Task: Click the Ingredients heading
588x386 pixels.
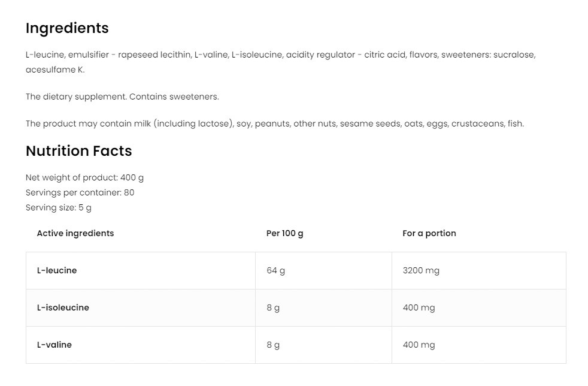Action: point(67,28)
